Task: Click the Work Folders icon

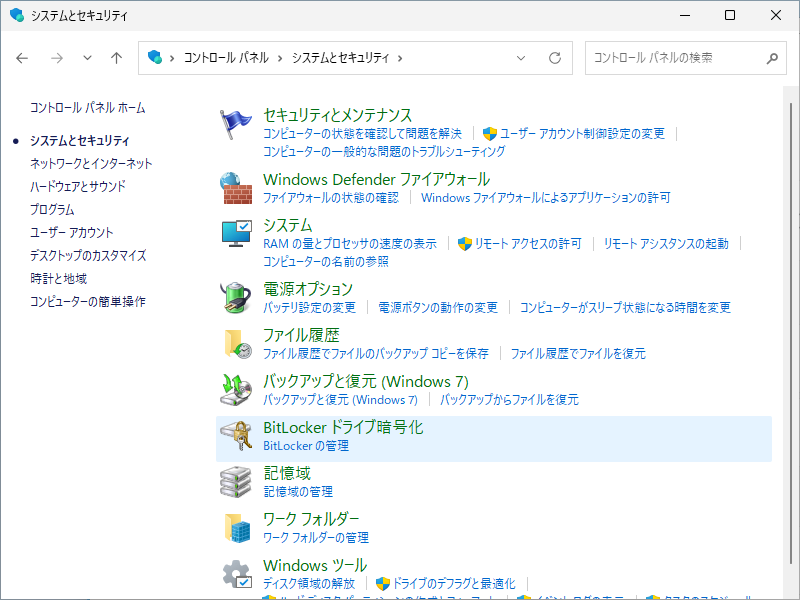Action: tap(238, 528)
